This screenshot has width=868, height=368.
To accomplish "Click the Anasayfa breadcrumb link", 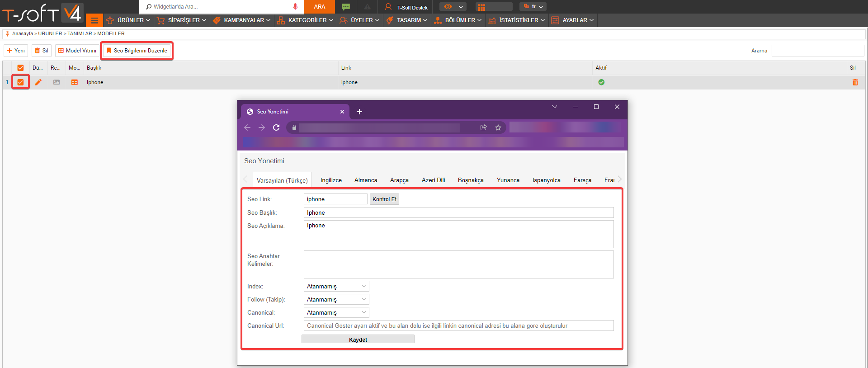I will click(23, 33).
